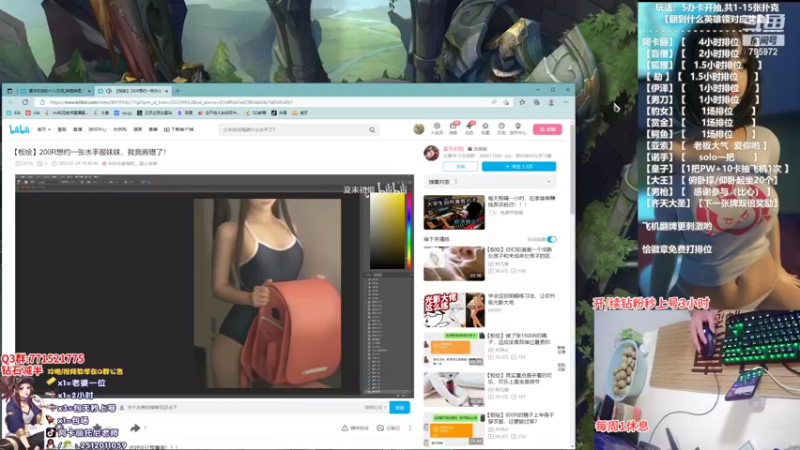
Task: Click the read aloud icon in address bar
Action: [x=494, y=103]
